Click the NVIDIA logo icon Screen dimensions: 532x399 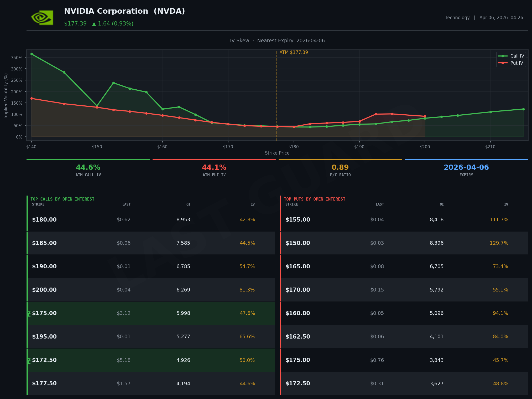coord(42,18)
